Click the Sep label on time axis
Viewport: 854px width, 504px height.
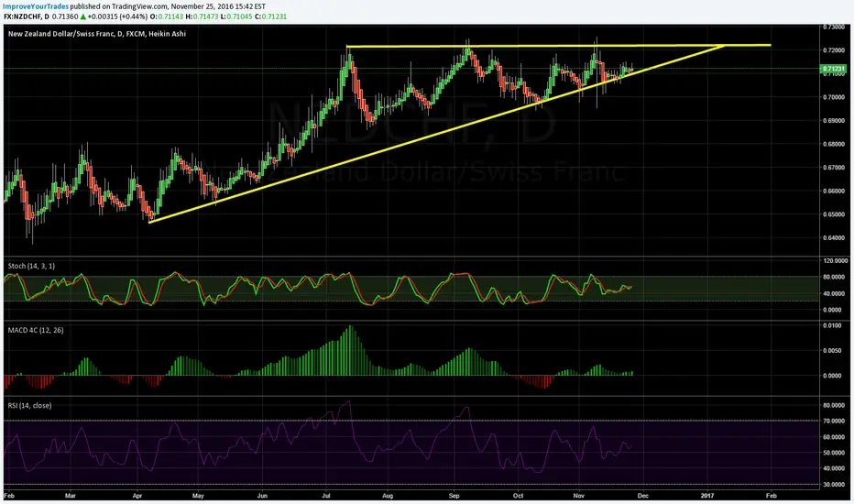coord(454,496)
